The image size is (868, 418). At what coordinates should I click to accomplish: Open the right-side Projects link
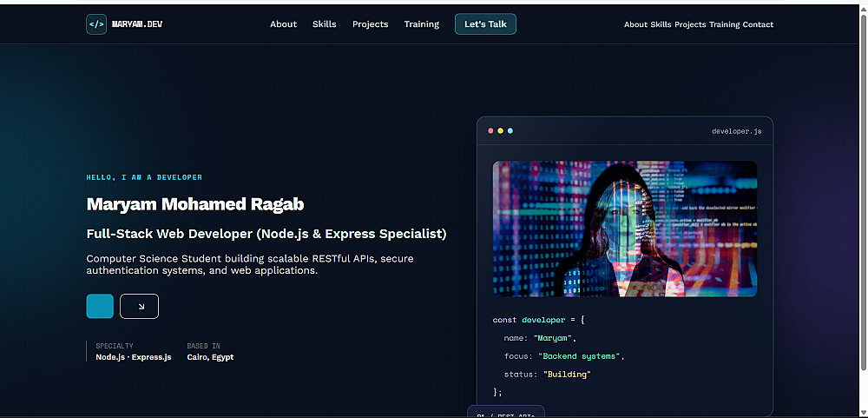click(690, 24)
